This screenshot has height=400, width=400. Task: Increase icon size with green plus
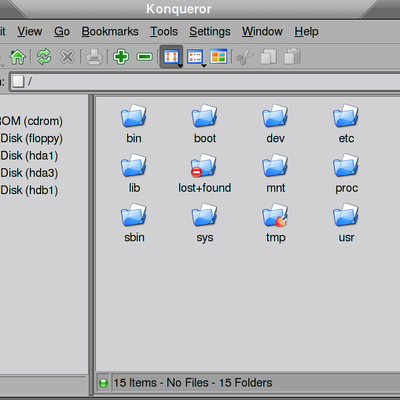(x=121, y=57)
